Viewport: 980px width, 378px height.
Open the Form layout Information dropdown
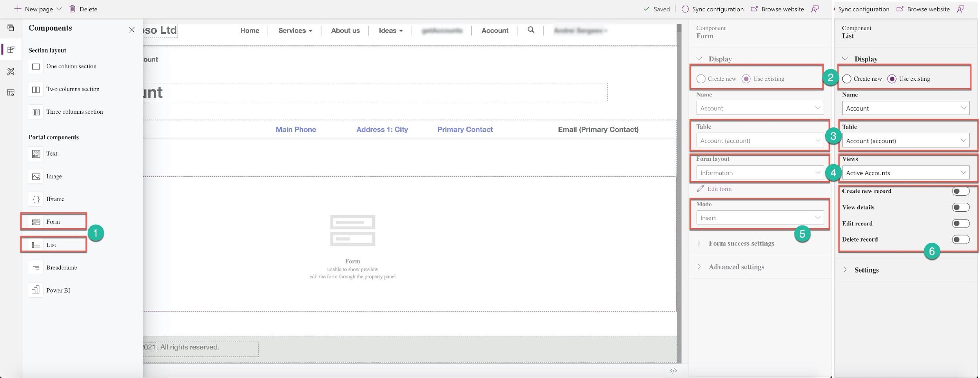click(x=760, y=173)
